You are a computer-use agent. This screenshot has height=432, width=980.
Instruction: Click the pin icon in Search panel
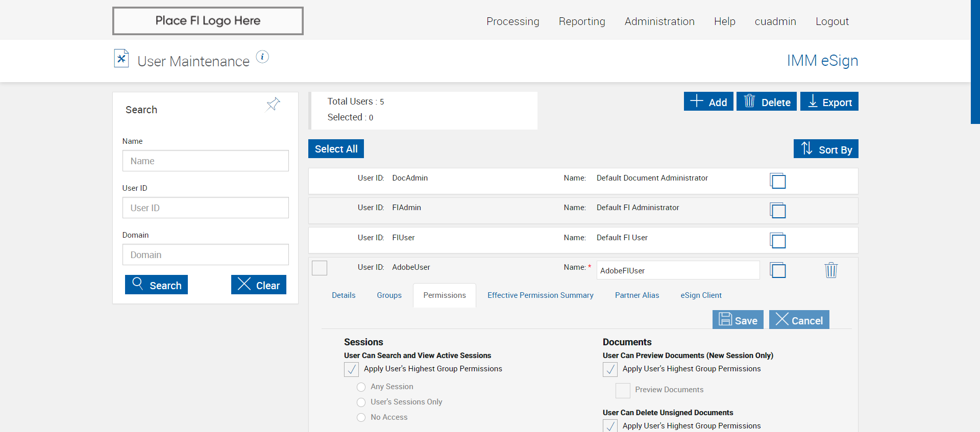[273, 104]
